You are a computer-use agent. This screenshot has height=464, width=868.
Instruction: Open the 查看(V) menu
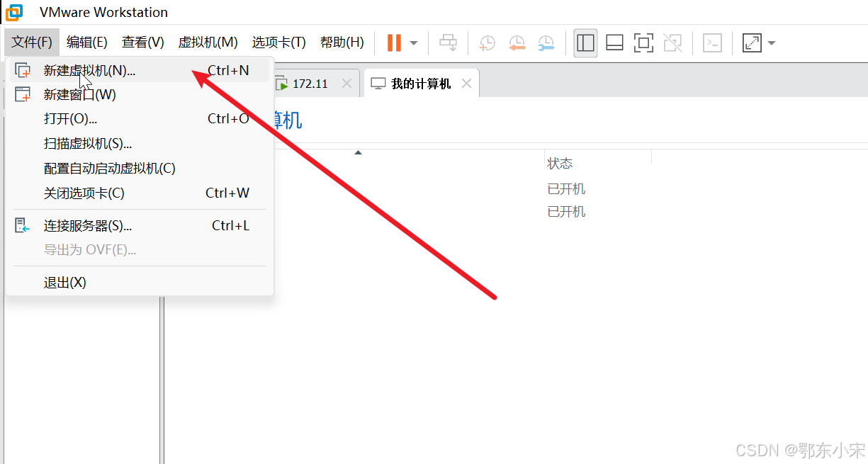(143, 43)
